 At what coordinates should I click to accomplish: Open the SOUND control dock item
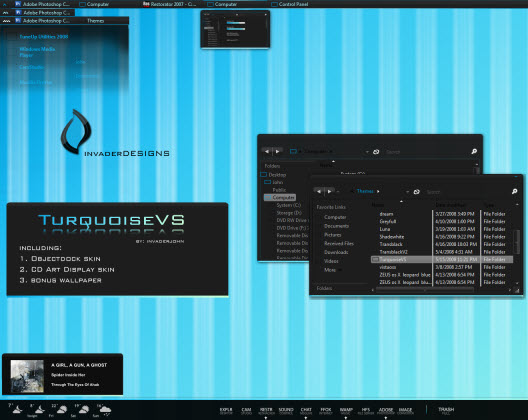[x=286, y=411]
